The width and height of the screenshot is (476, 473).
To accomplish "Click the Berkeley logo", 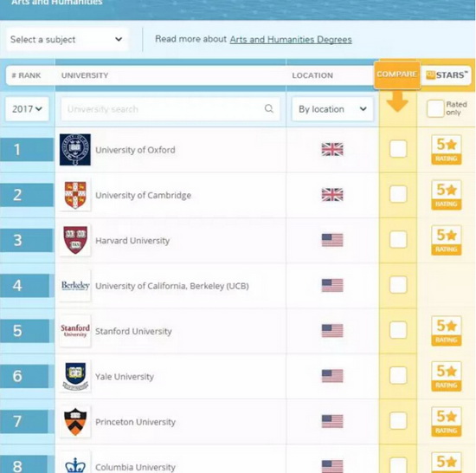I will pos(75,286).
